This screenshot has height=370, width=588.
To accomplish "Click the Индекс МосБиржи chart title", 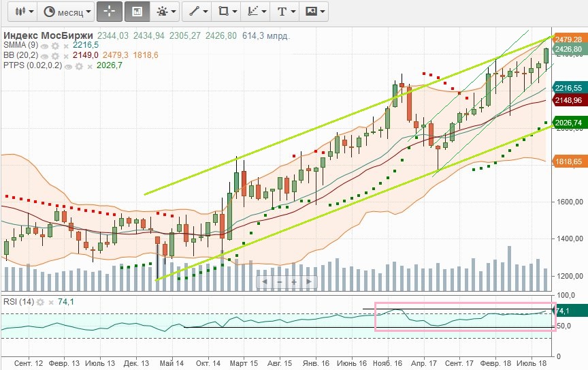I will 48,35.
